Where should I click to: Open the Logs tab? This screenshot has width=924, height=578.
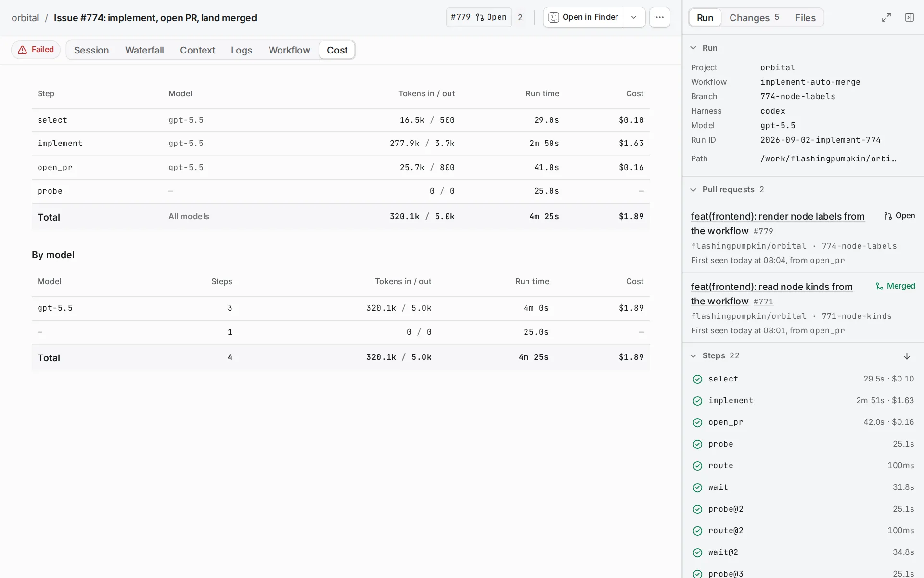(x=242, y=50)
